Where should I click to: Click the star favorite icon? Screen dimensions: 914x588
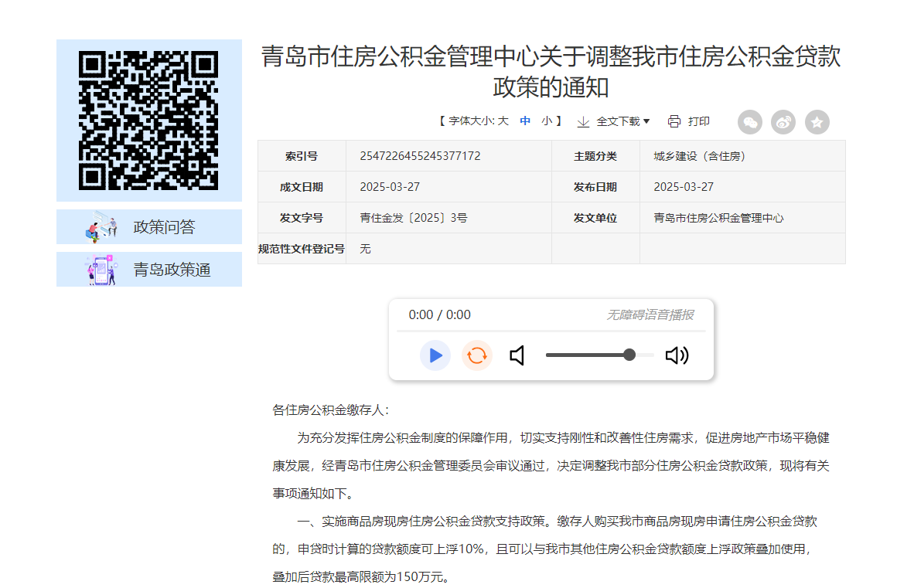click(817, 122)
